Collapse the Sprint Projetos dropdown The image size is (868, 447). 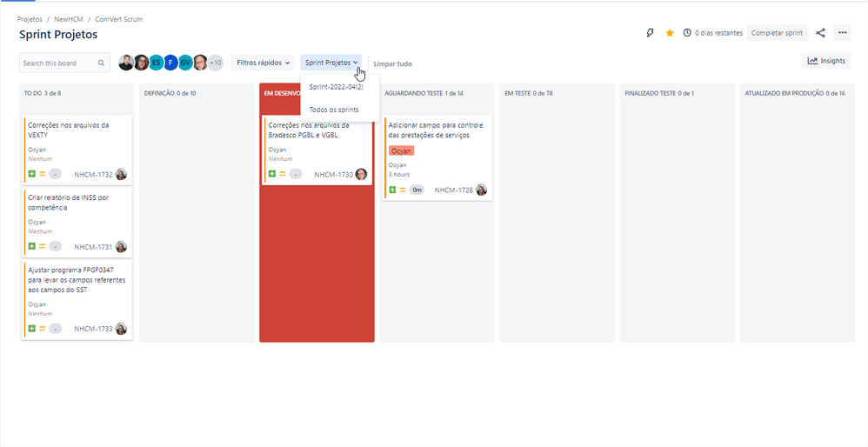tap(331, 63)
